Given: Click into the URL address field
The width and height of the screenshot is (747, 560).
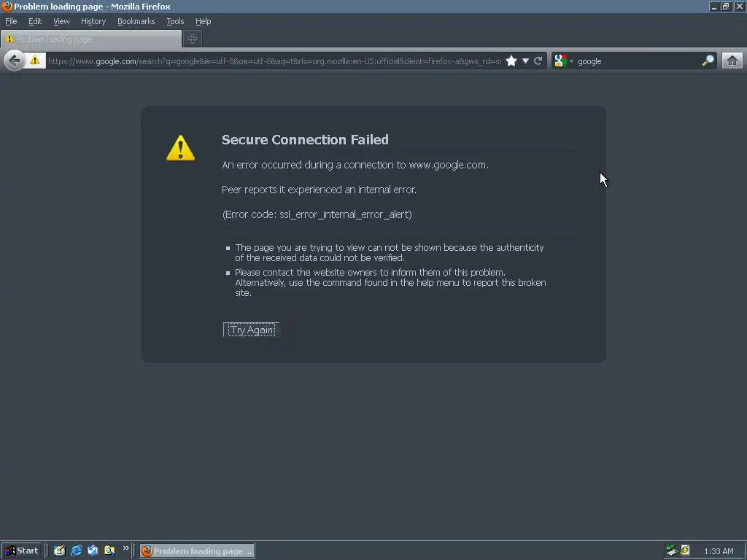Looking at the screenshot, I should [274, 61].
